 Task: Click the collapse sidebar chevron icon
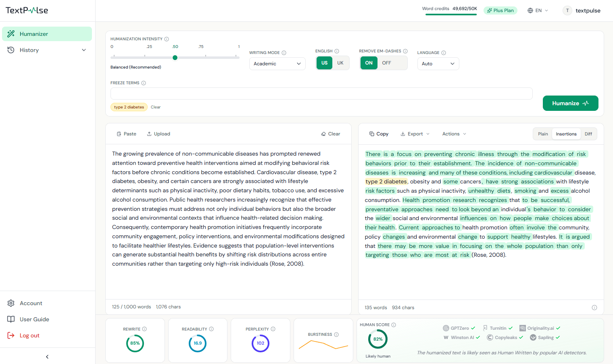pos(47,357)
